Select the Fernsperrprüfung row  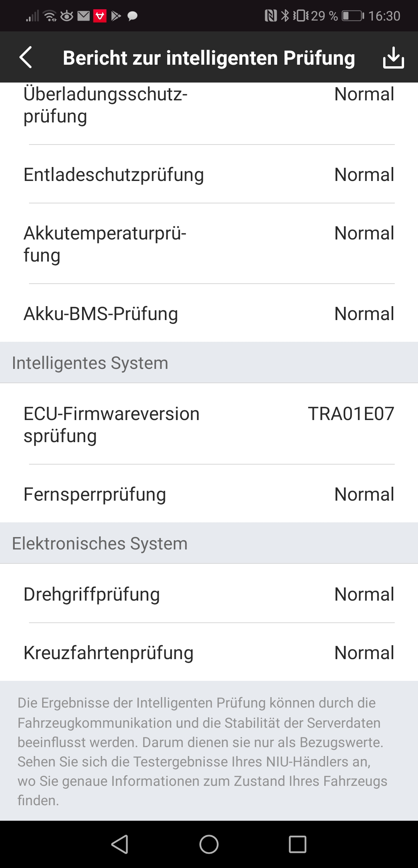click(x=209, y=494)
